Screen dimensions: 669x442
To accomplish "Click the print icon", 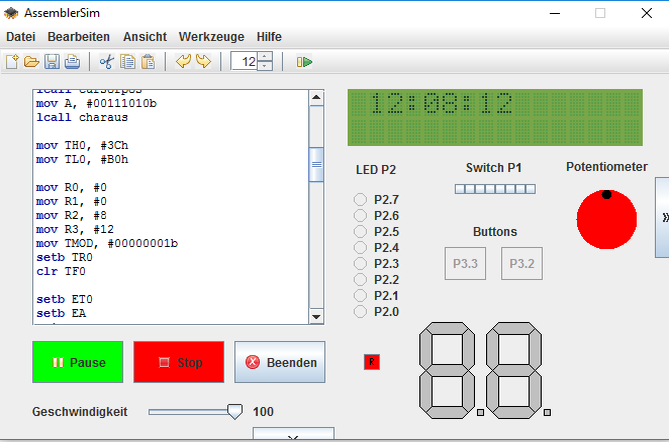I will click(x=72, y=62).
